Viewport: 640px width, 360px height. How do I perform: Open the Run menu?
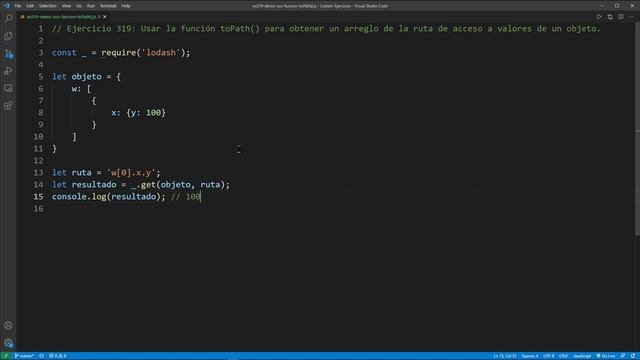pyautogui.click(x=91, y=6)
